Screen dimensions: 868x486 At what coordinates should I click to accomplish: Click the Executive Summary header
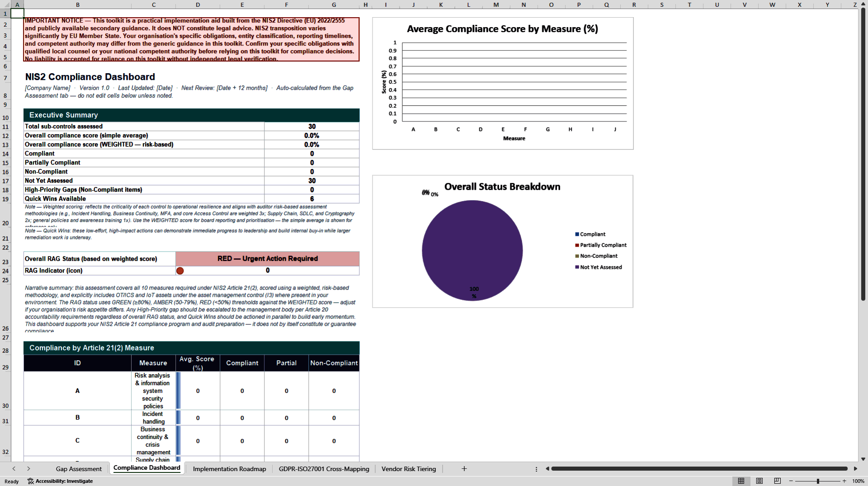tap(192, 115)
